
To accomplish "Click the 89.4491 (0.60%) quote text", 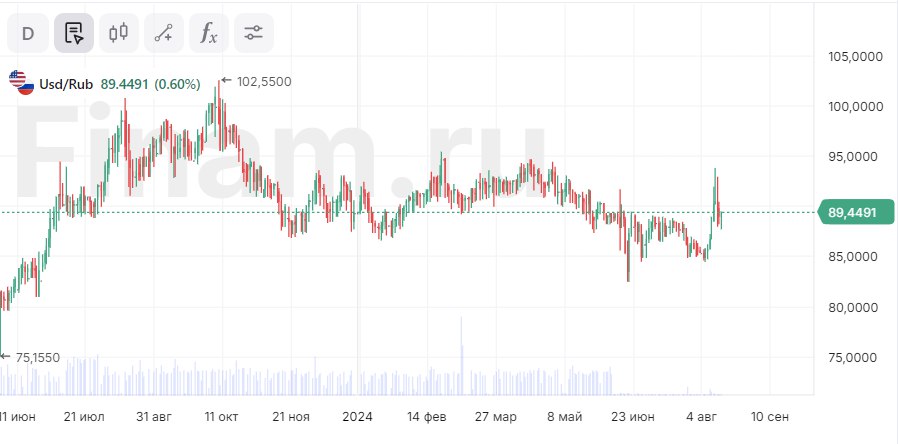I will pos(150,84).
